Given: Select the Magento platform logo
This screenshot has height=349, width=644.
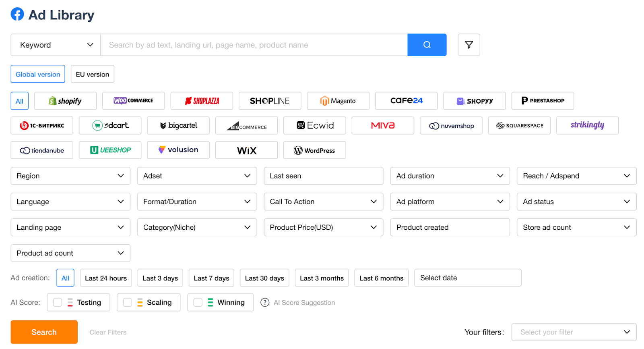Looking at the screenshot, I should click(338, 101).
